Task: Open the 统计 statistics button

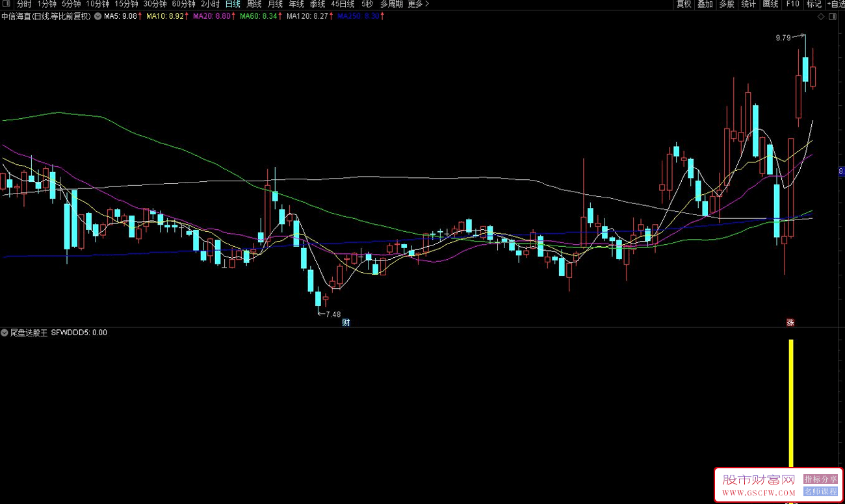Action: [748, 4]
